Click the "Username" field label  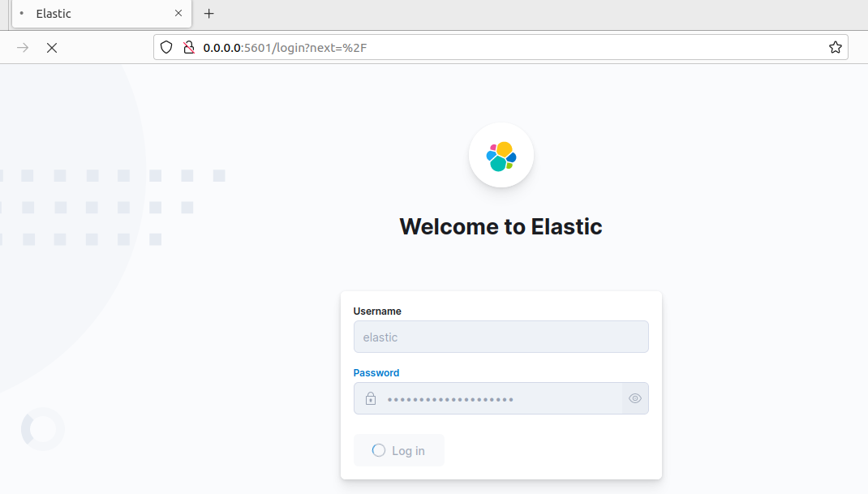(x=377, y=311)
